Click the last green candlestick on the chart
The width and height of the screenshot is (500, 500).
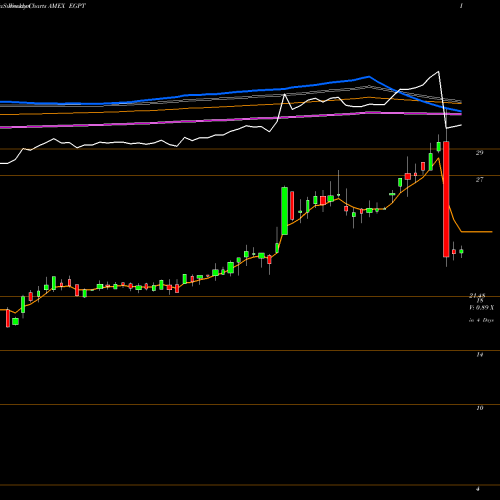(461, 252)
